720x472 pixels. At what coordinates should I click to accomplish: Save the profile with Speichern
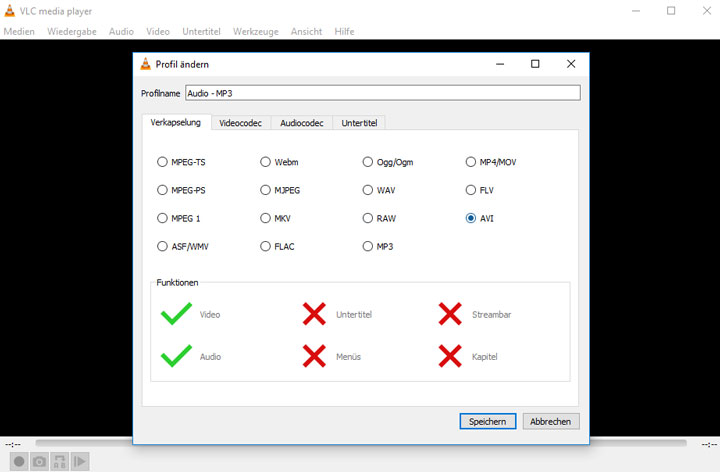488,421
